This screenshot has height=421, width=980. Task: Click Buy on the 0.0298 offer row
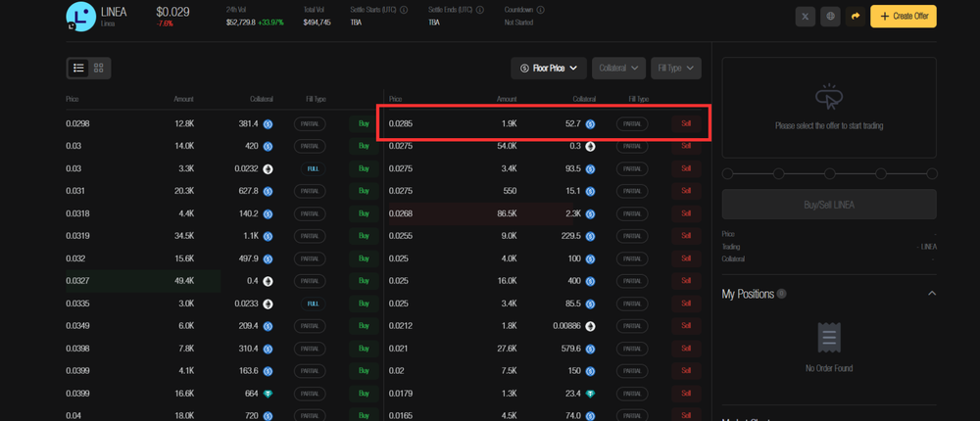(364, 123)
